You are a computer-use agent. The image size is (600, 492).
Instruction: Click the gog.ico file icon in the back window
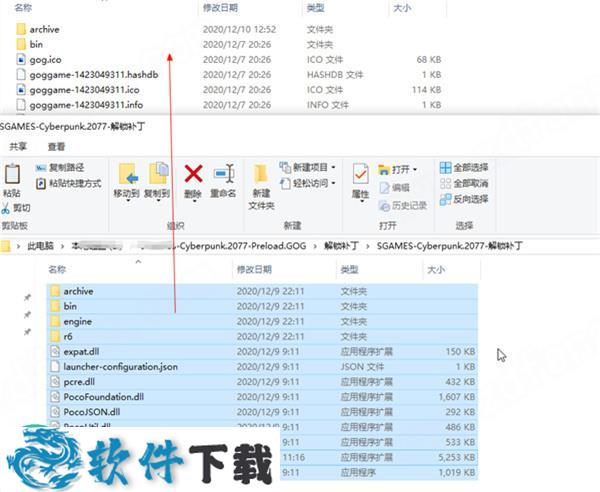(21, 59)
